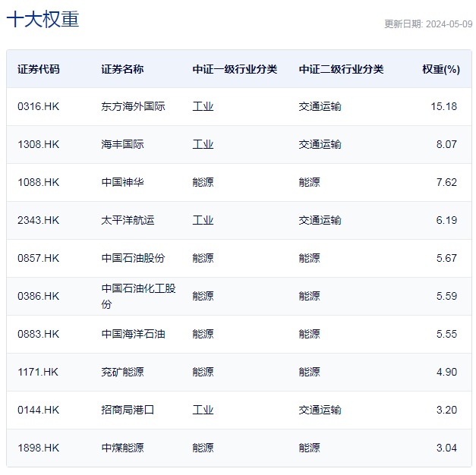Select stock code 1898.HK
The image size is (476, 475).
(38, 448)
